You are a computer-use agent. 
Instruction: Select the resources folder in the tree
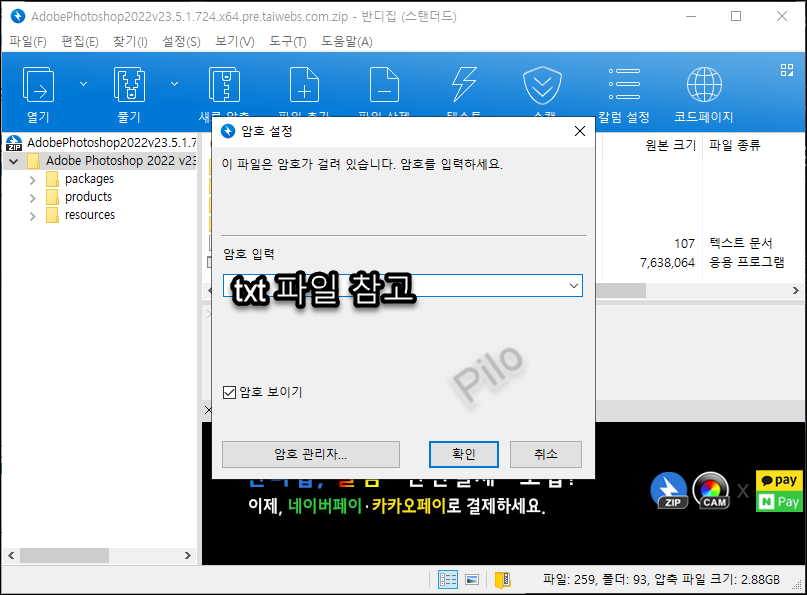pos(90,215)
